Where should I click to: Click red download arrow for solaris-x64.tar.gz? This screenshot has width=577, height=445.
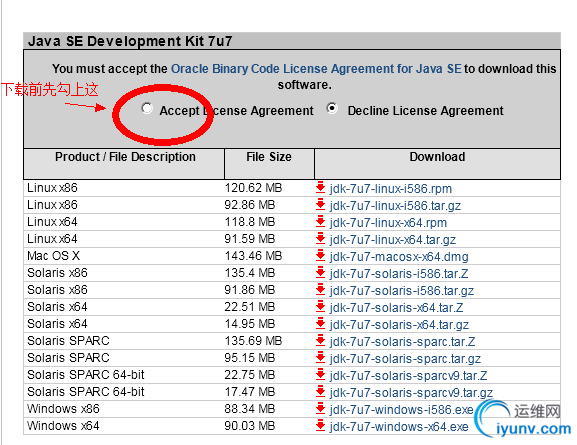click(321, 323)
